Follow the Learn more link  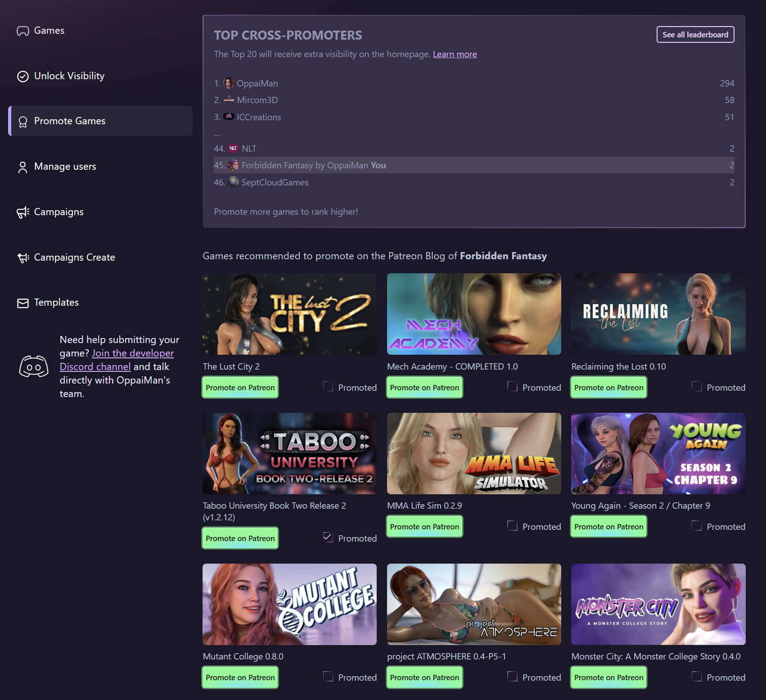[455, 54]
